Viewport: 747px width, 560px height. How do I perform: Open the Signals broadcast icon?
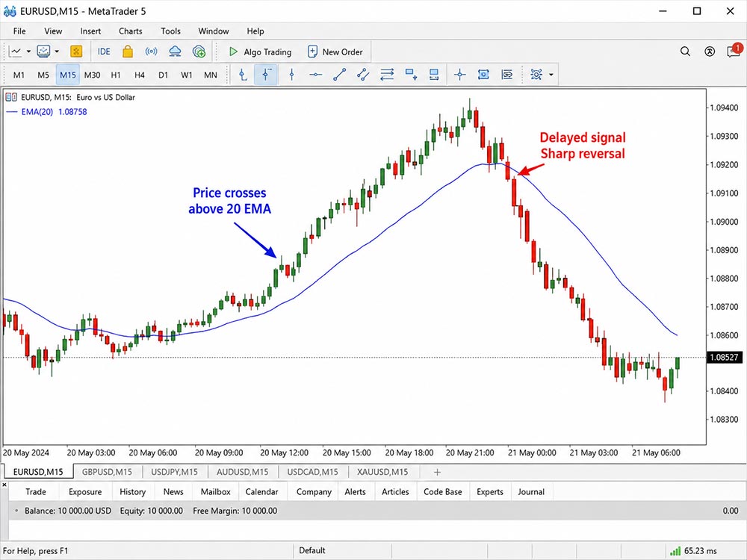point(152,52)
